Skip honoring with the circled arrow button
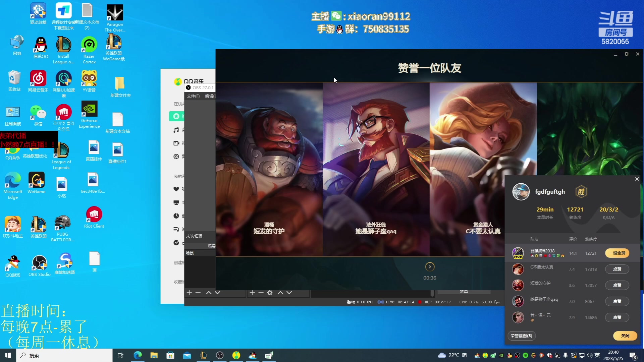The image size is (644, 362). [x=430, y=267]
